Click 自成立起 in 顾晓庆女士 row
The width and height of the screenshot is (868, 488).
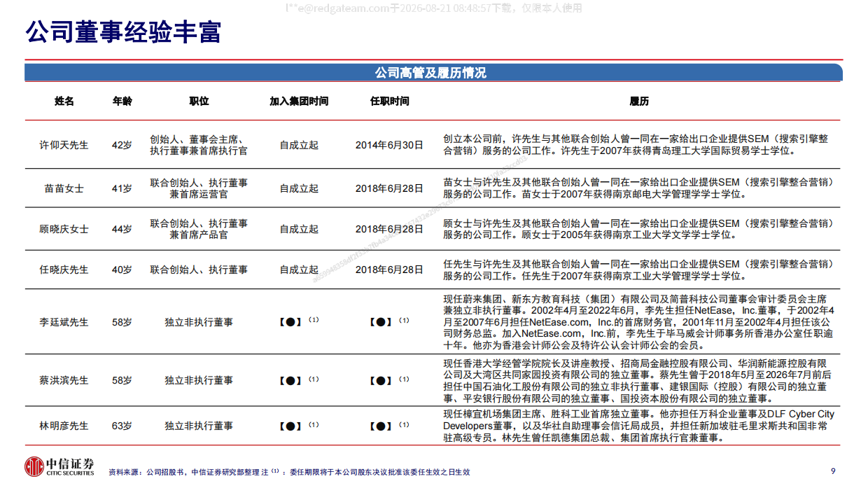[299, 229]
